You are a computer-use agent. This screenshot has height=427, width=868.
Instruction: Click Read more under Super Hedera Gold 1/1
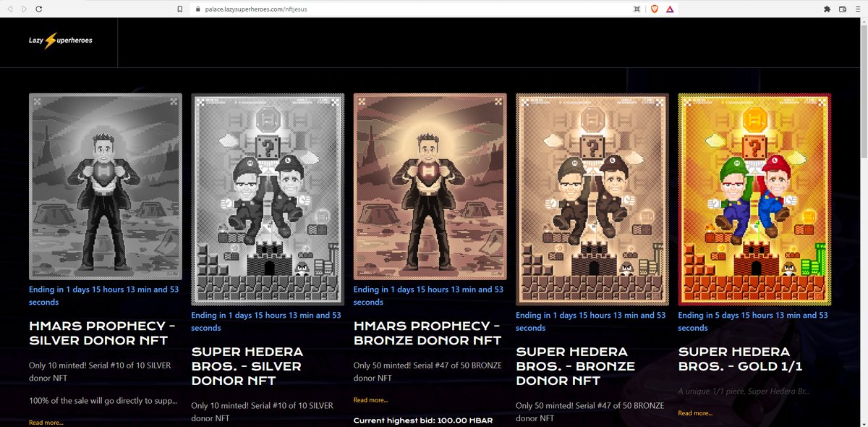click(x=695, y=413)
